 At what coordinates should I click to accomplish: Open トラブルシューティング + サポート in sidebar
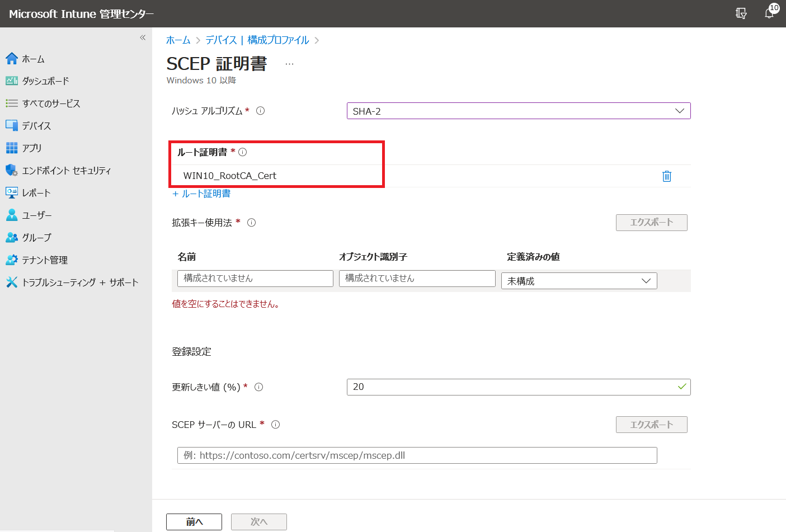point(80,283)
